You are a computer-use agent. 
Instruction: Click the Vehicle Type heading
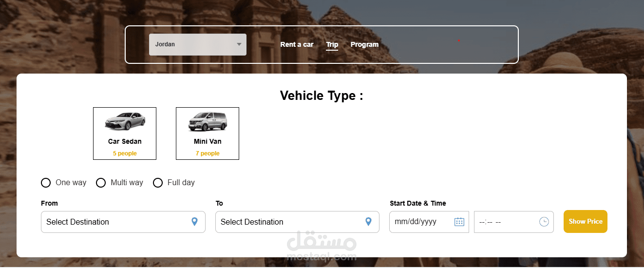click(322, 96)
